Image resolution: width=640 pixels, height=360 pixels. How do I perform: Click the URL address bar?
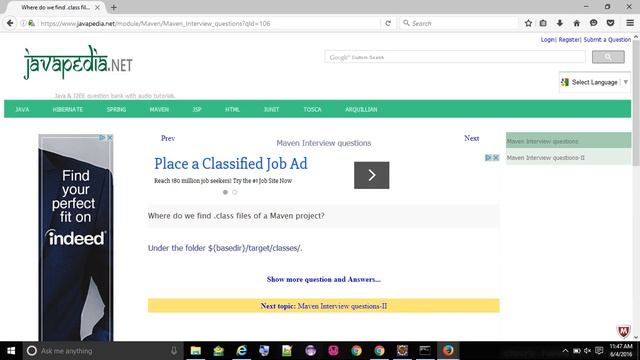(x=208, y=23)
